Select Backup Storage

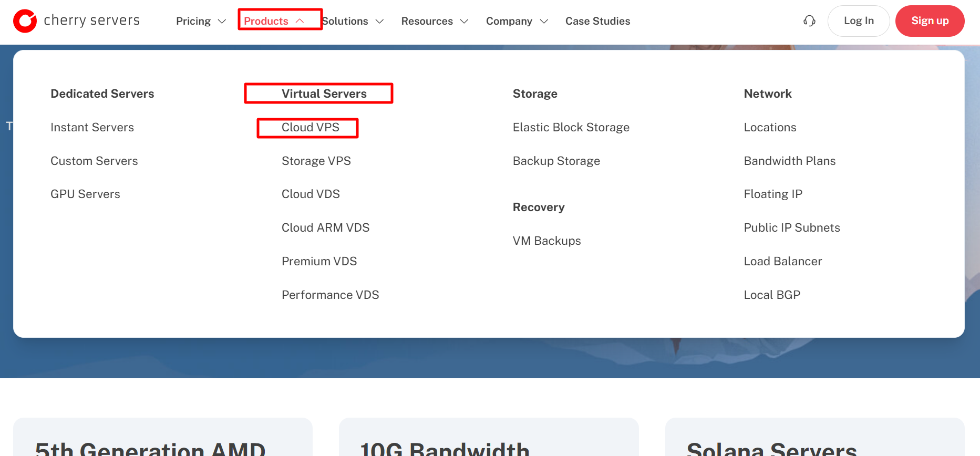556,161
